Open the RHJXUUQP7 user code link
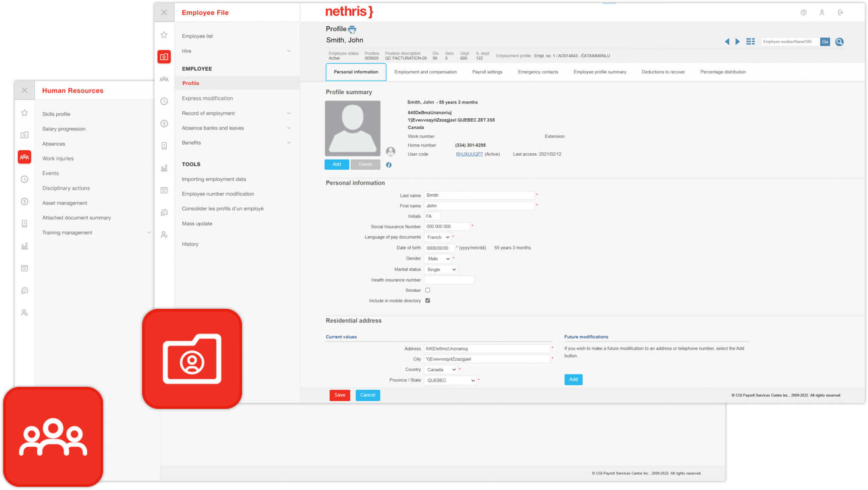 (469, 154)
